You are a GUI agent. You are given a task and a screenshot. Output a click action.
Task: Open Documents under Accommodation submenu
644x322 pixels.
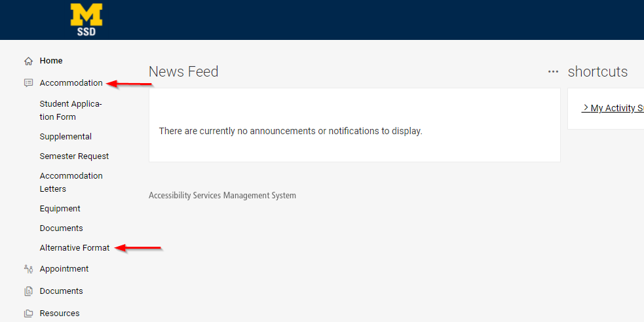tap(61, 228)
